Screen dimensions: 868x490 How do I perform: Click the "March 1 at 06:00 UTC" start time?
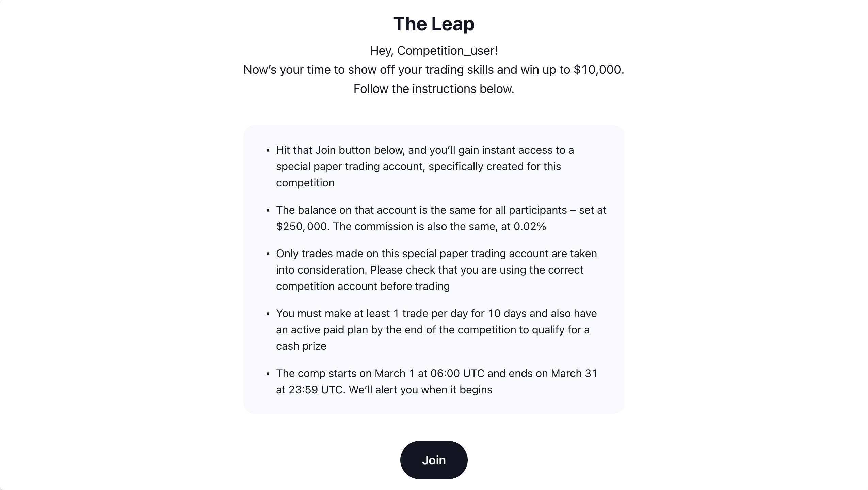point(429,373)
